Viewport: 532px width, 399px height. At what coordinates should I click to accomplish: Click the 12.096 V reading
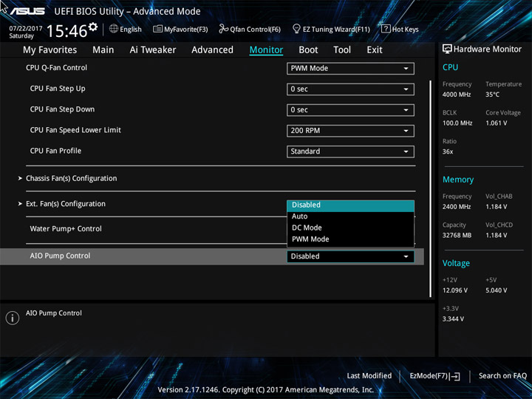coord(455,290)
